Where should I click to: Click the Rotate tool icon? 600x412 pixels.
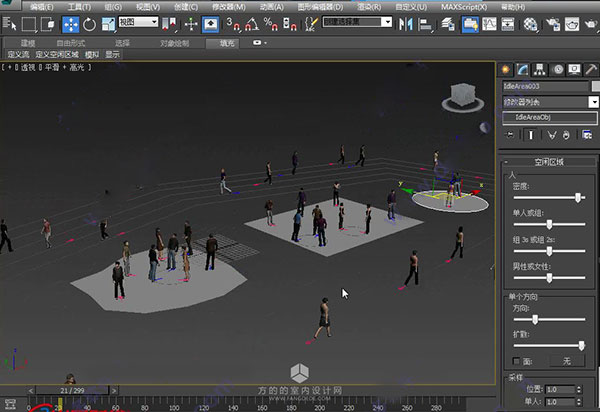point(90,23)
